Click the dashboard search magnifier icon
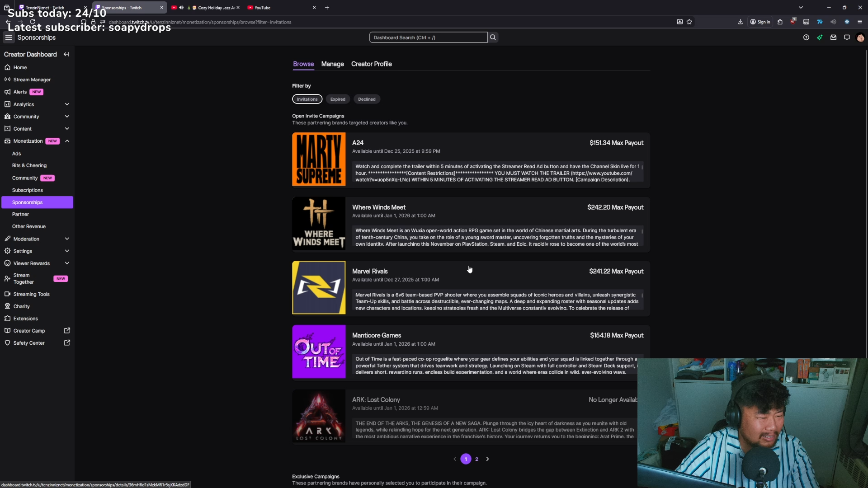868x488 pixels. (493, 38)
